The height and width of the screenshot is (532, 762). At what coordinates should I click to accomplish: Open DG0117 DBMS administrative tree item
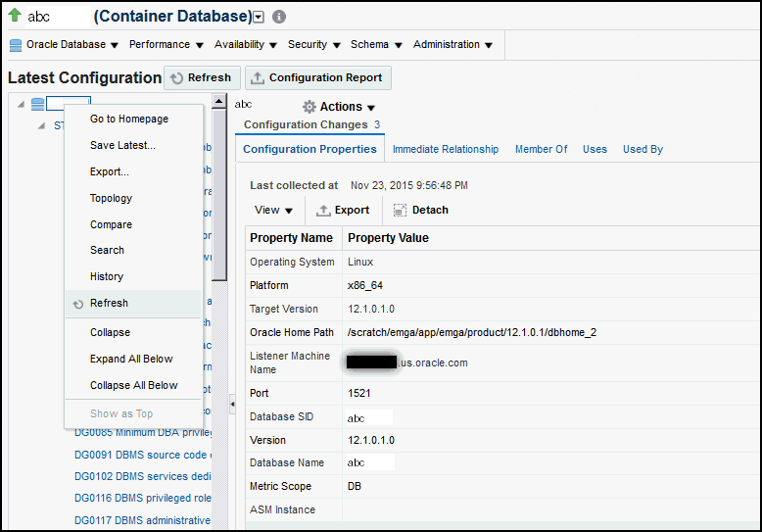(142, 520)
